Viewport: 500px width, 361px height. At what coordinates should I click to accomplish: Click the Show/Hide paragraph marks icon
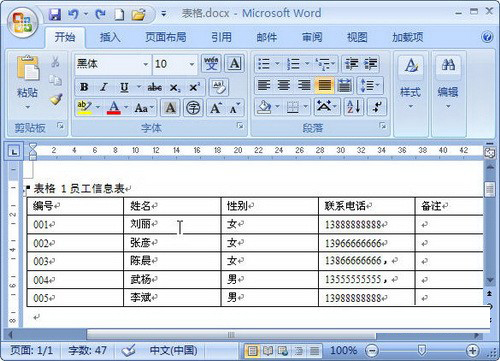pyautogui.click(x=377, y=107)
